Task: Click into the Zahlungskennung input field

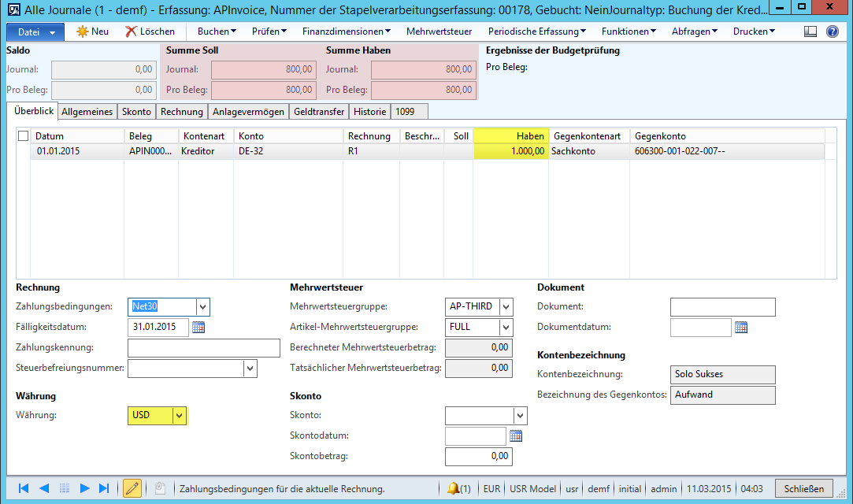Action: click(x=203, y=347)
